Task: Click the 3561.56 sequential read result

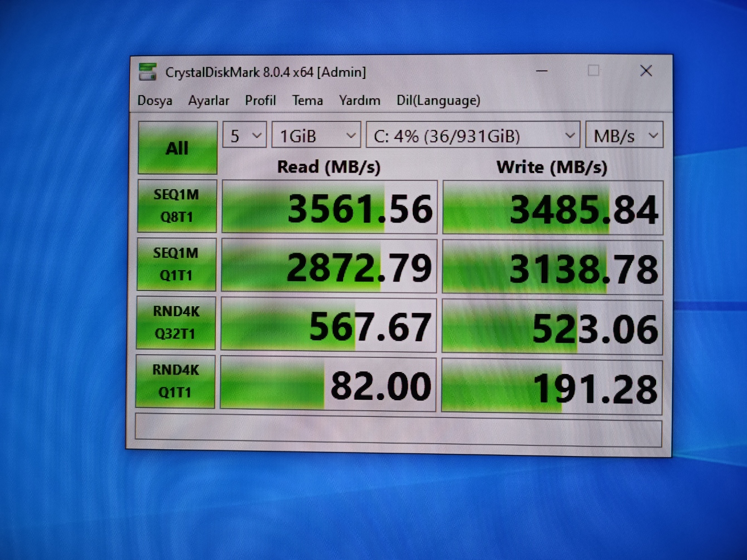Action: [329, 207]
